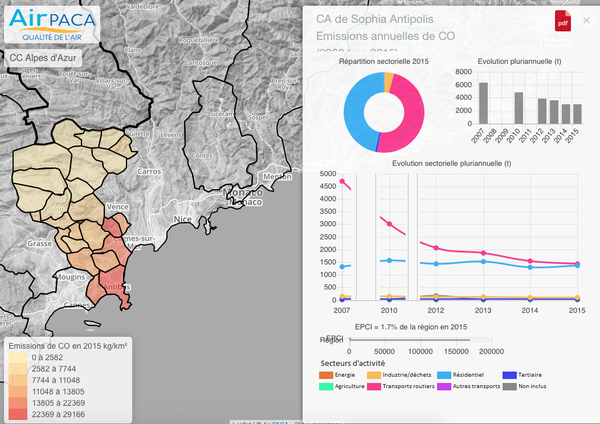This screenshot has height=424, width=600.
Task: Click the 22369 à 29166 legend color
Action: coord(17,413)
